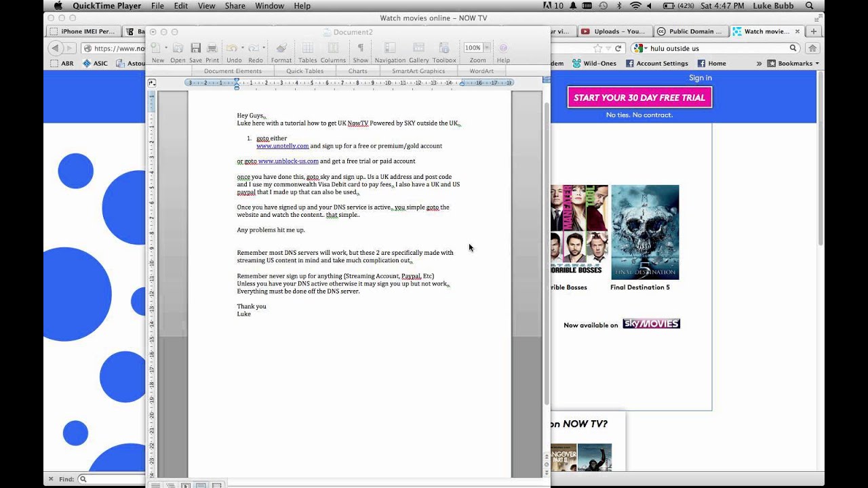Viewport: 868px width, 488px height.
Task: Click the search field with 'hulu outside us'
Action: [x=715, y=48]
